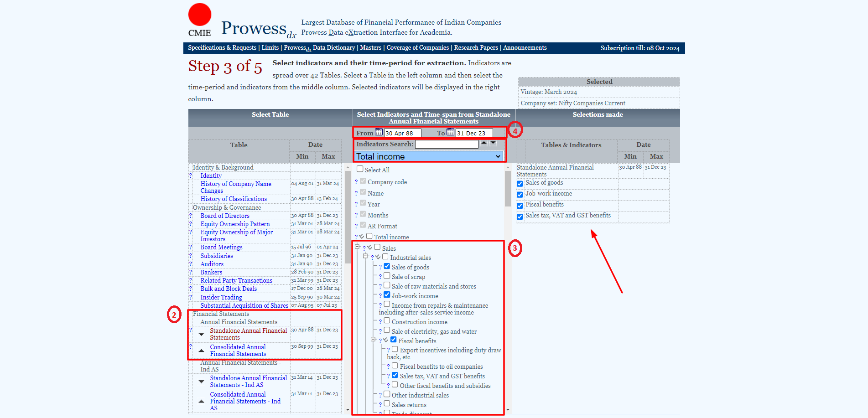
Task: Uncheck the Sales of goods indicator checkbox
Action: 387,266
